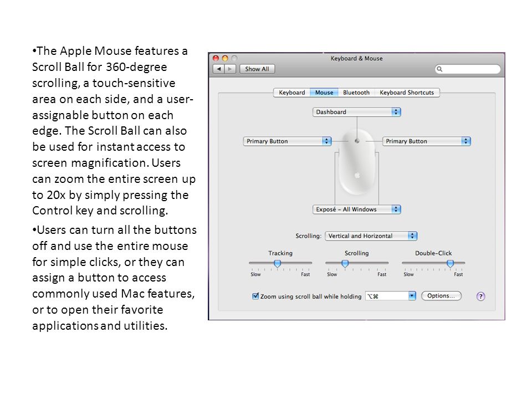
Task: Open the left Primary Button dropdown
Action: pos(287,141)
